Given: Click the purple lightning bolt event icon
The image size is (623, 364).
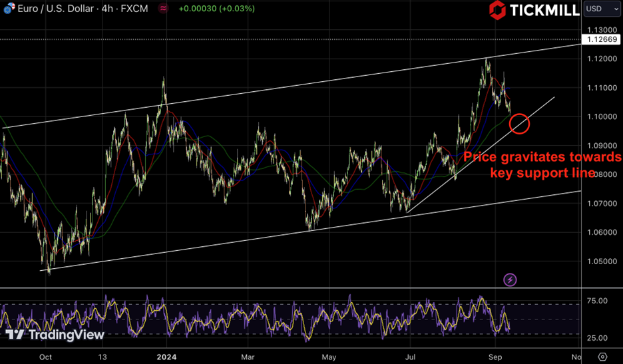Looking at the screenshot, I should pos(510,279).
